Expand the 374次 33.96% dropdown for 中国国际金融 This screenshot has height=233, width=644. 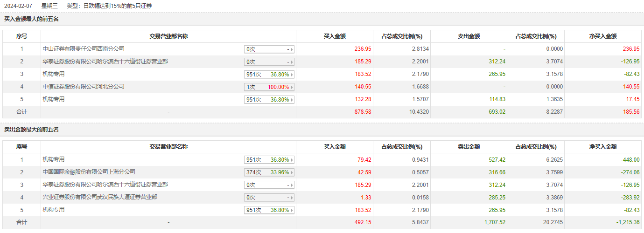click(269, 172)
